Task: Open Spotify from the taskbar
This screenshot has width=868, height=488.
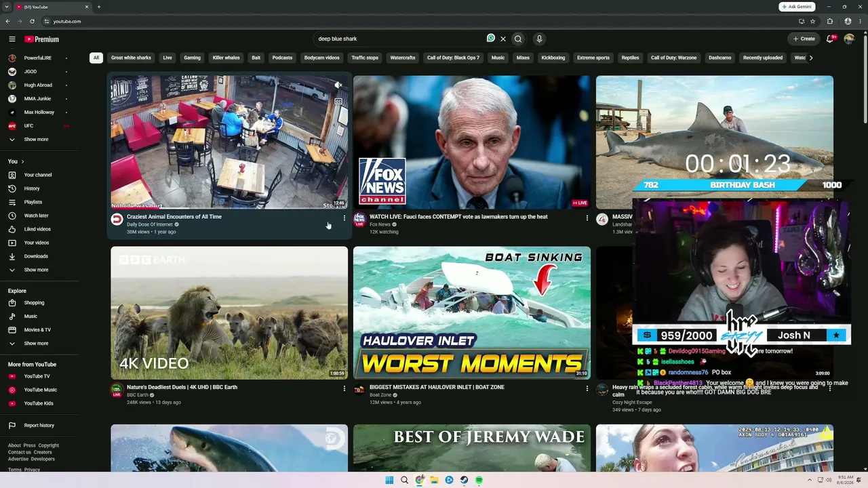Action: click(x=479, y=480)
